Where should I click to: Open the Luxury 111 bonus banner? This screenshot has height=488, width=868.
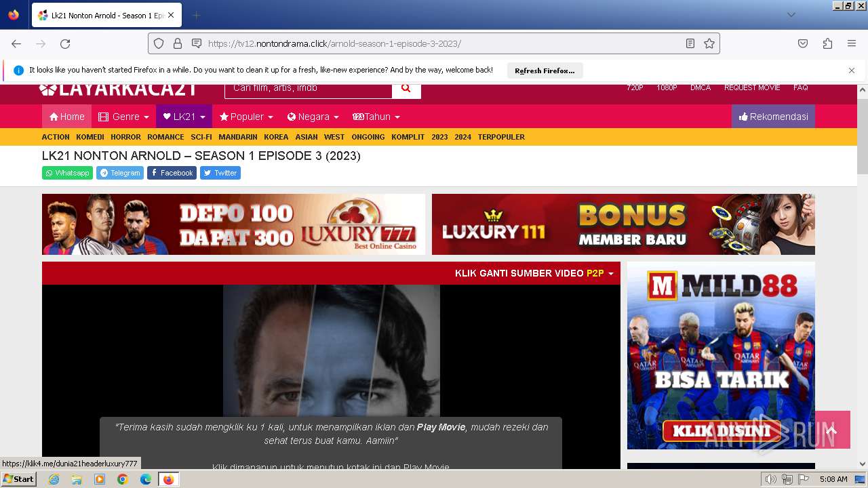point(623,224)
